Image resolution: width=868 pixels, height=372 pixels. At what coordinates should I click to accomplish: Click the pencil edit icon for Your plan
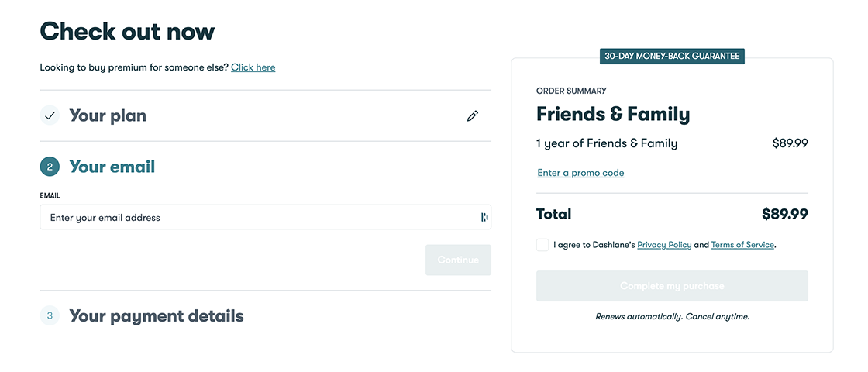[x=473, y=116]
